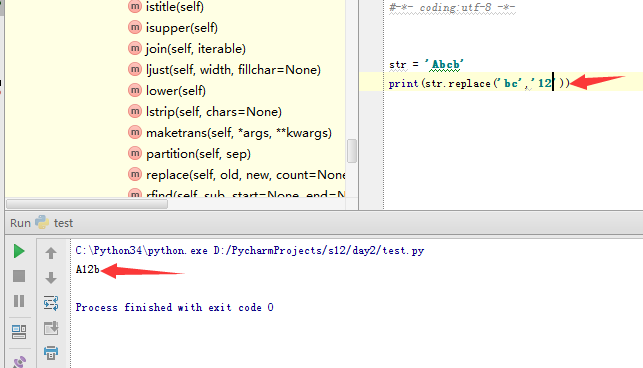
Task: Click method icon beside partition(self, sep)
Action: point(135,153)
